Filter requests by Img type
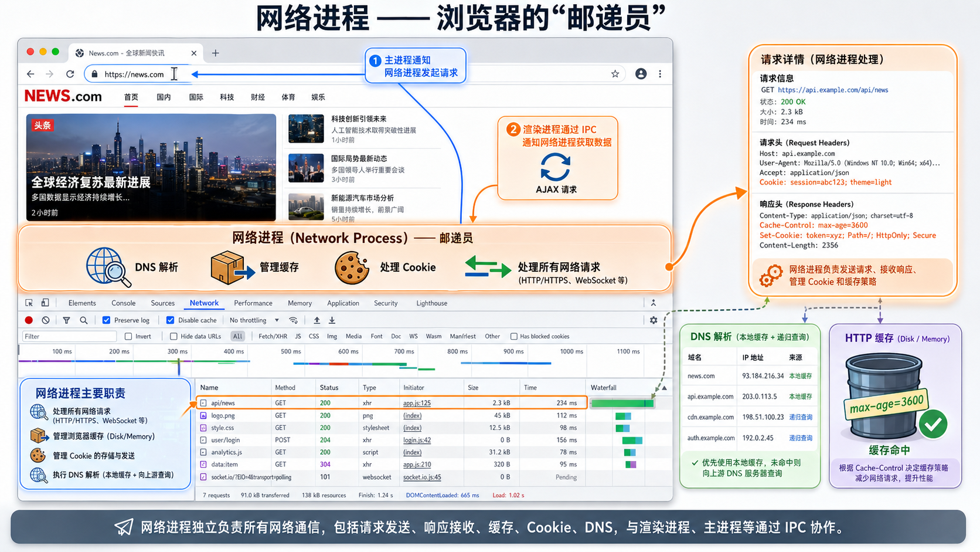The width and height of the screenshot is (980, 552). click(x=332, y=336)
